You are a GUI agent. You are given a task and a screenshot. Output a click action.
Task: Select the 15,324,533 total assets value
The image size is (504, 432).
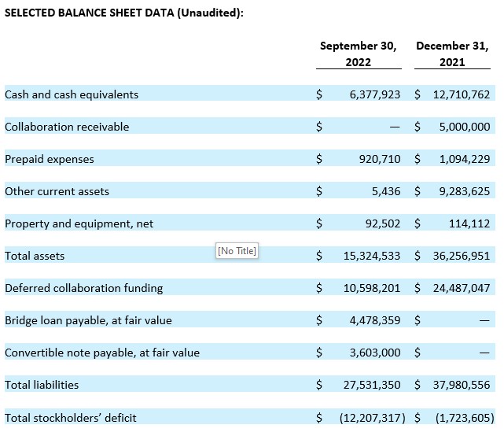point(371,256)
